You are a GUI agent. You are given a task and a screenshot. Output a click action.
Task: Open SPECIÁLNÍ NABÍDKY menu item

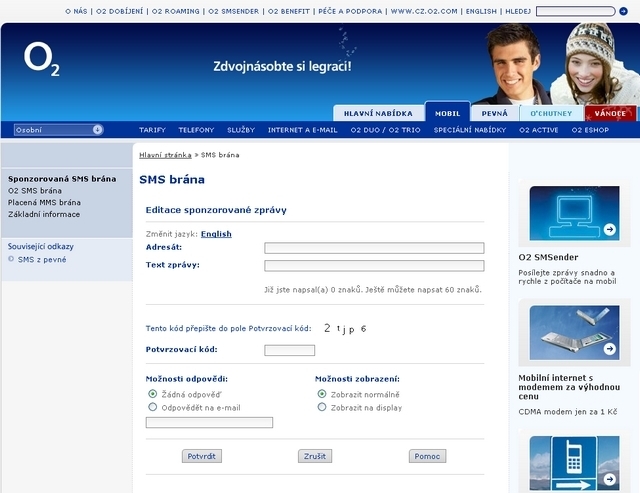(470, 130)
